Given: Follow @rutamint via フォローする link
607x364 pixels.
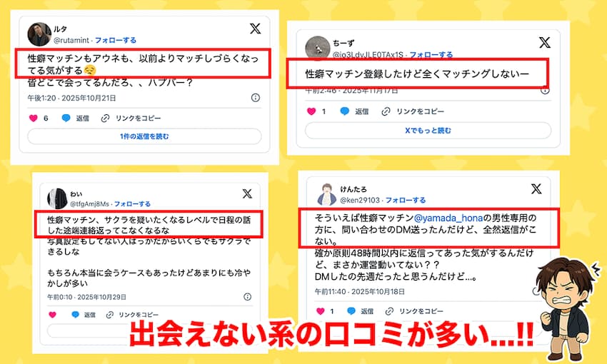Looking at the screenshot, I should point(116,40).
